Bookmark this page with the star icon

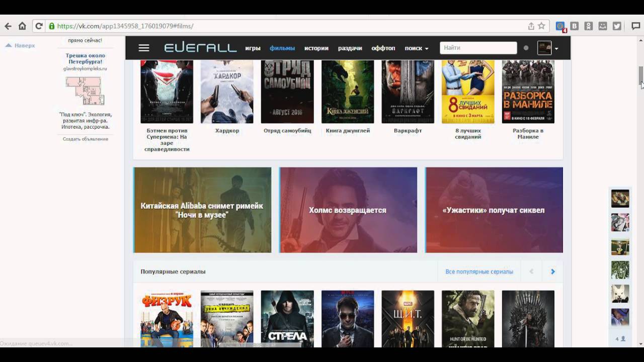541,26
